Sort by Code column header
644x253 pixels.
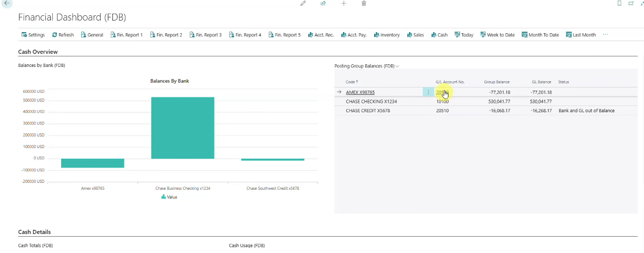(x=352, y=82)
